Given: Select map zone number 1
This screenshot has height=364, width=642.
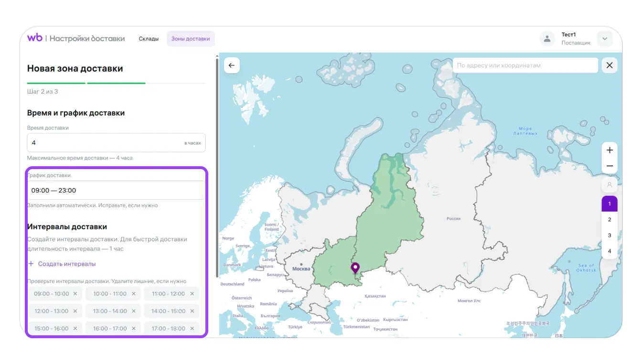Looking at the screenshot, I should pos(610,204).
